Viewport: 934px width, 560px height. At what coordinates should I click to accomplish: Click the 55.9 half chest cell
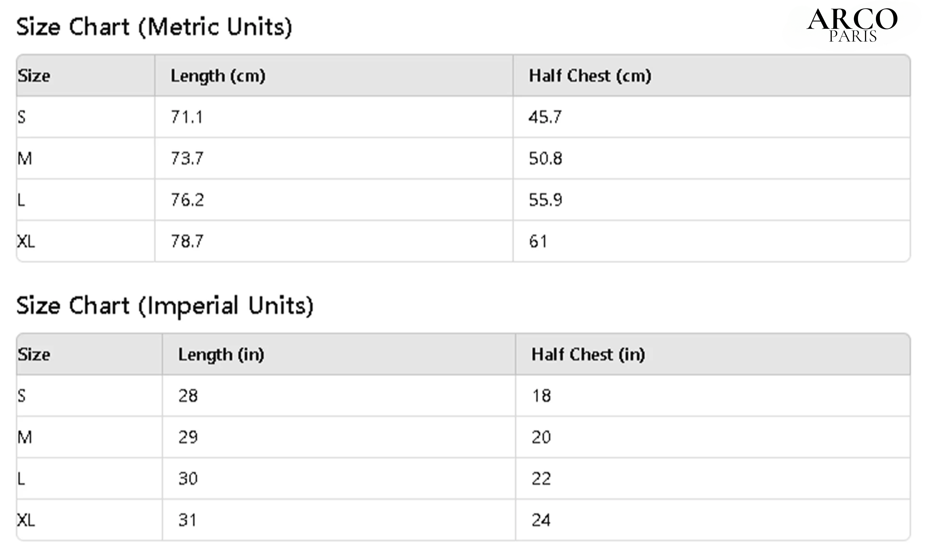click(x=545, y=200)
